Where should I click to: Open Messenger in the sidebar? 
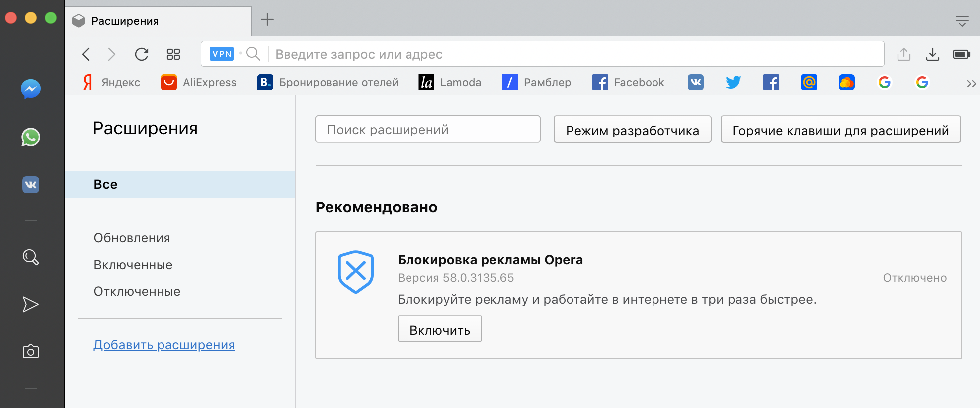pos(30,89)
